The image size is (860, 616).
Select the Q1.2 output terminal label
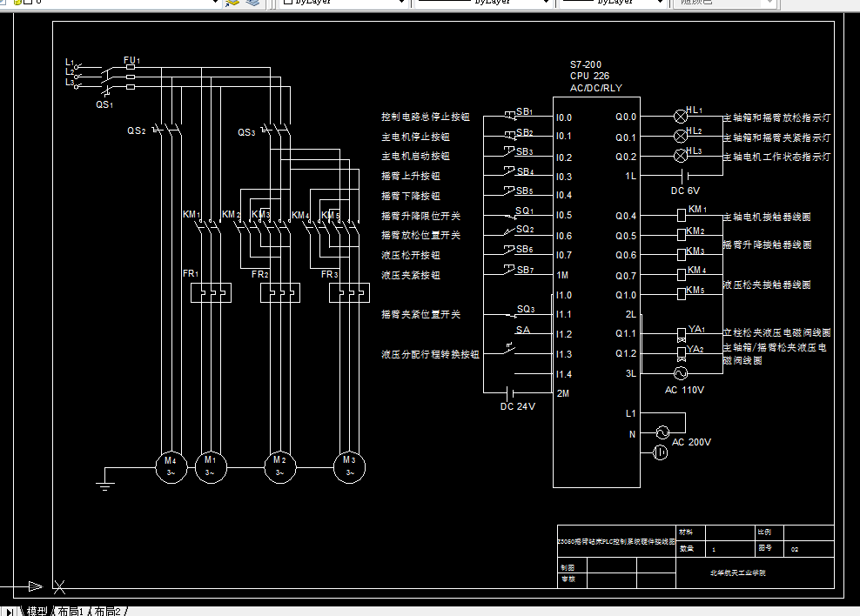click(626, 353)
